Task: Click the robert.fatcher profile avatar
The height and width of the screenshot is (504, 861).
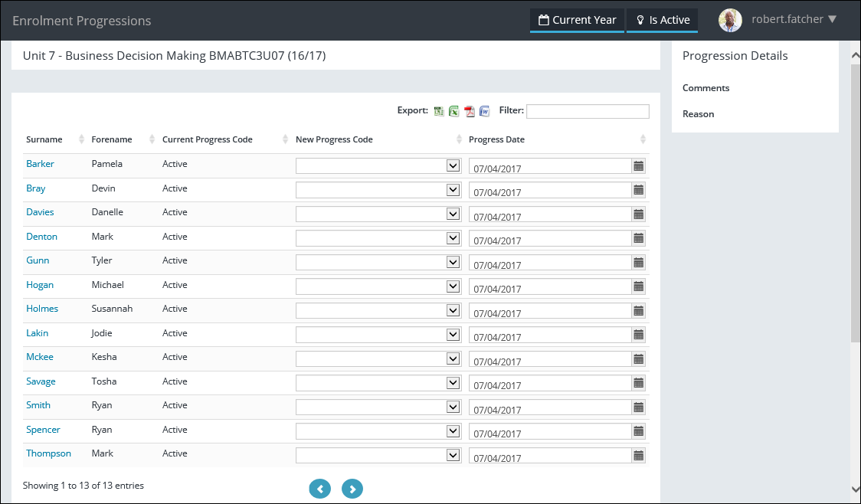Action: tap(730, 21)
